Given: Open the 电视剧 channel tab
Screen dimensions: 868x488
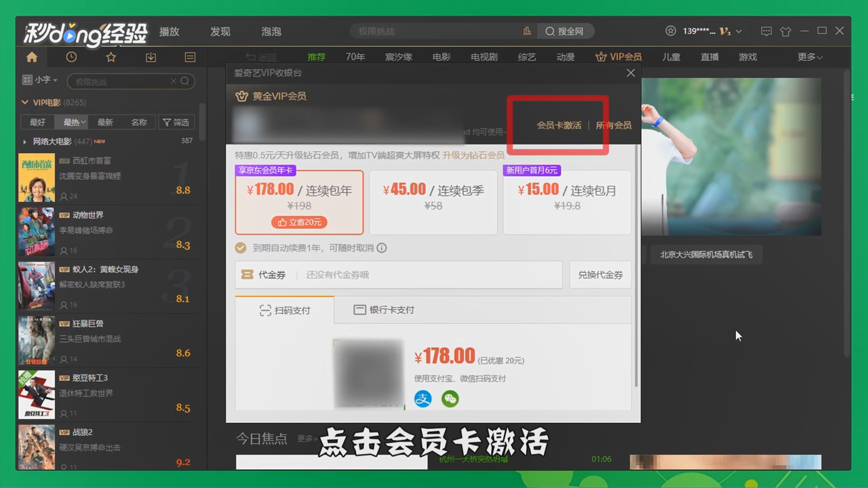Looking at the screenshot, I should 484,57.
